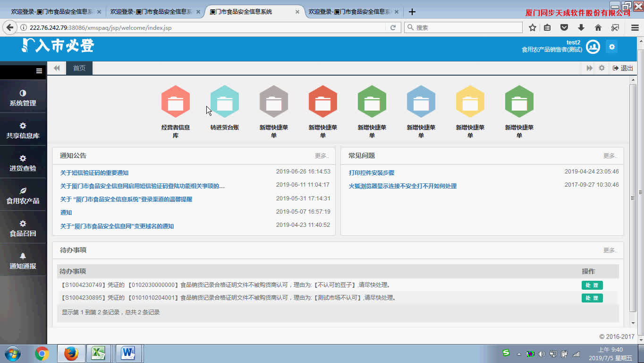Open Word from the taskbar
The height and width of the screenshot is (363, 644).
click(128, 354)
